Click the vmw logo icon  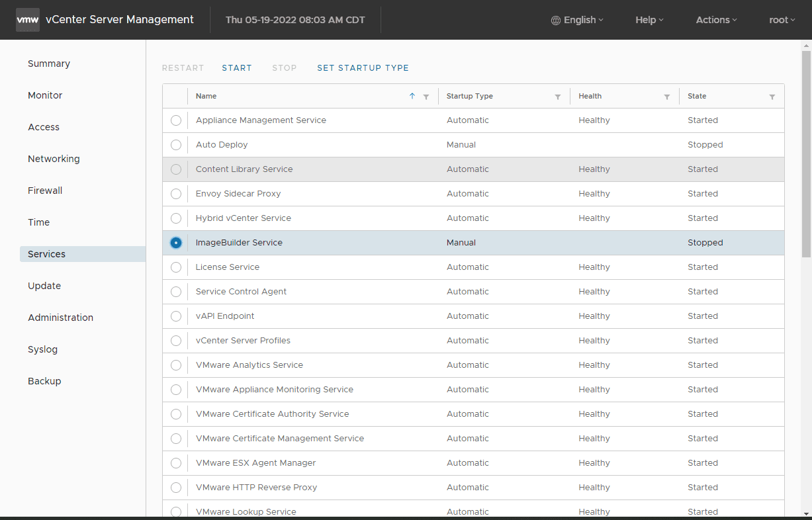pyautogui.click(x=27, y=20)
